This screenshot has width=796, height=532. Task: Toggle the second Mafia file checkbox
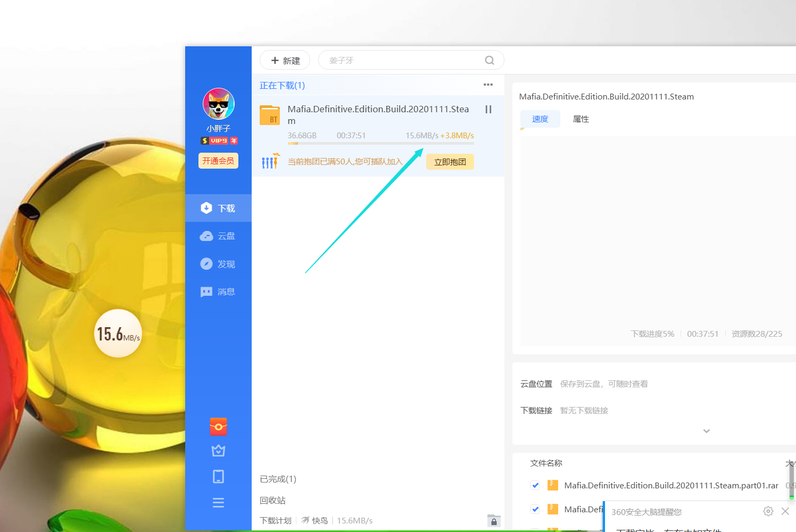(535, 509)
